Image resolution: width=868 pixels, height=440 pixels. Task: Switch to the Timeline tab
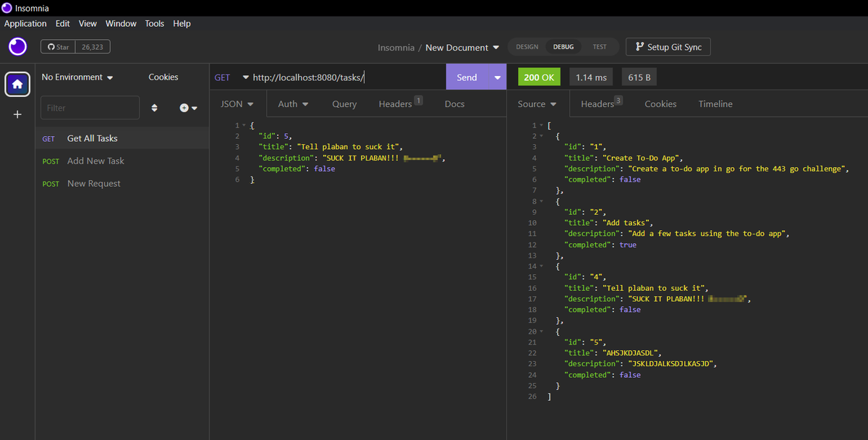(715, 104)
